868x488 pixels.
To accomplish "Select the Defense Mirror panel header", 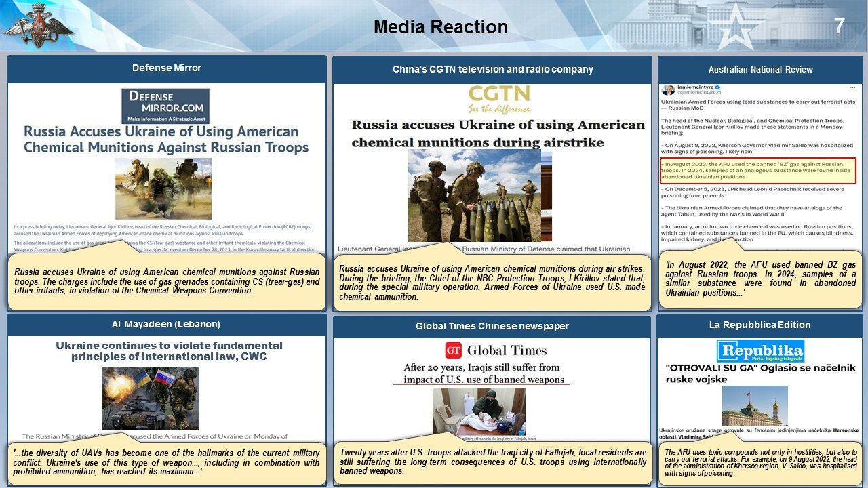I will click(x=166, y=68).
